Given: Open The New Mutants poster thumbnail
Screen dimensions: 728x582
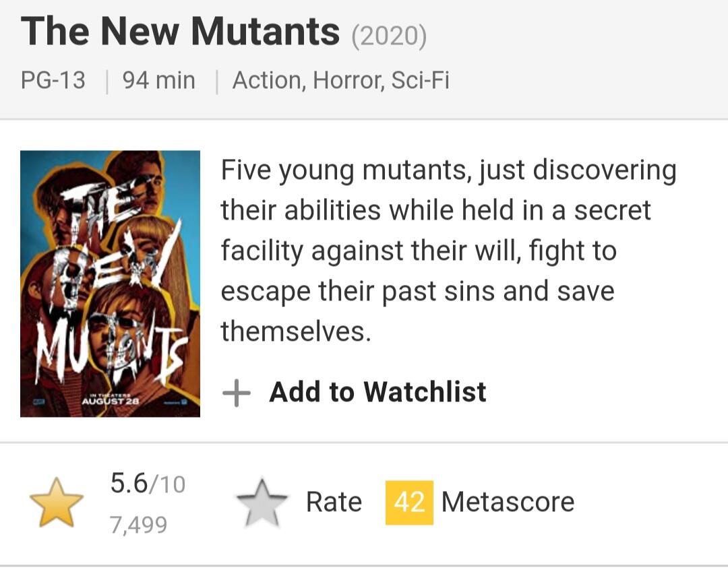Looking at the screenshot, I should [110, 284].
